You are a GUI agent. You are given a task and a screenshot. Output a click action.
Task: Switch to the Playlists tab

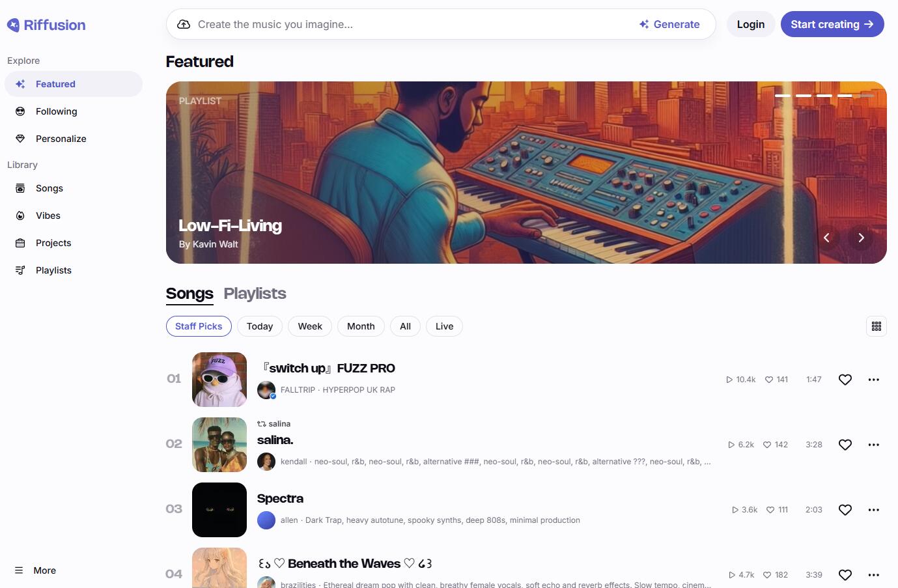click(x=255, y=294)
